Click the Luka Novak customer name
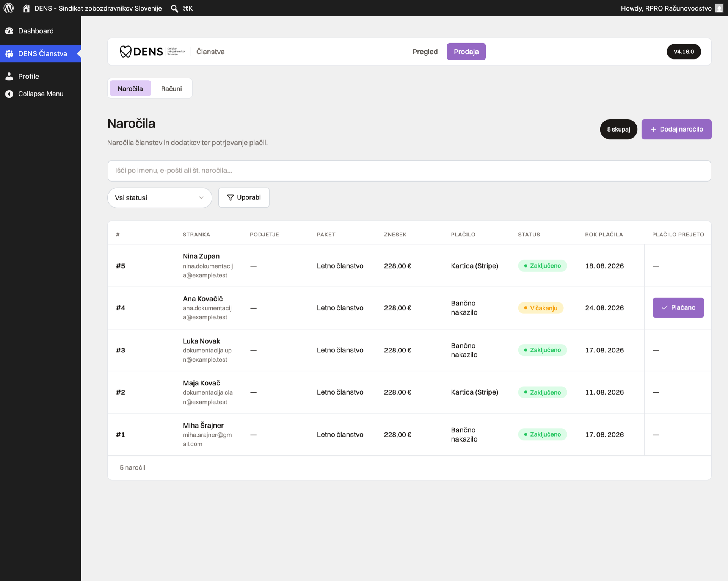 pyautogui.click(x=201, y=341)
